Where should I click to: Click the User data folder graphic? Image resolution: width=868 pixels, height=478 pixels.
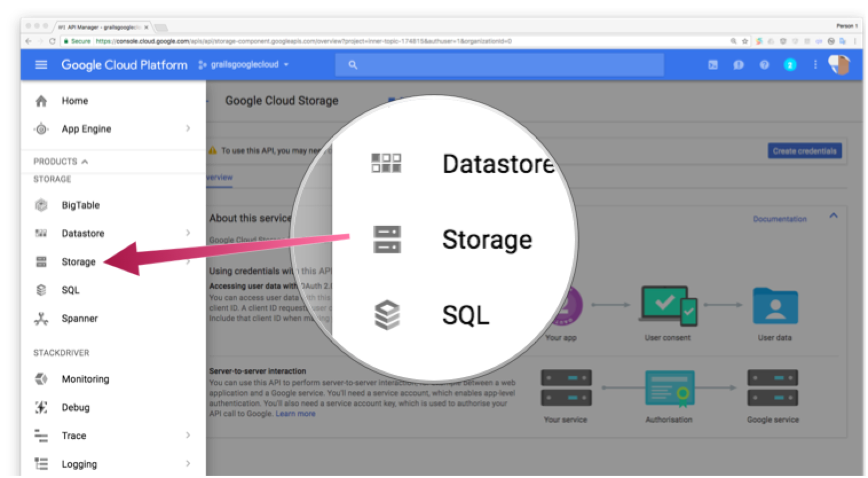[x=775, y=306]
